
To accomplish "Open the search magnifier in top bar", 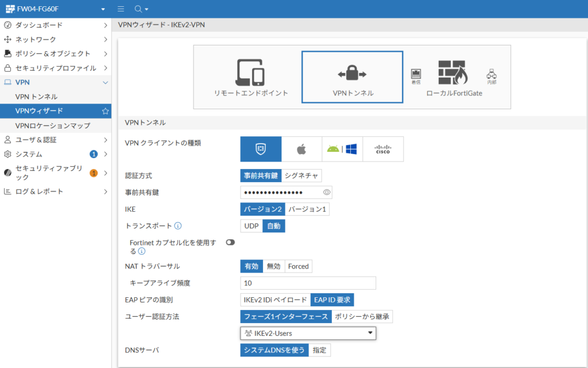I will click(x=138, y=9).
